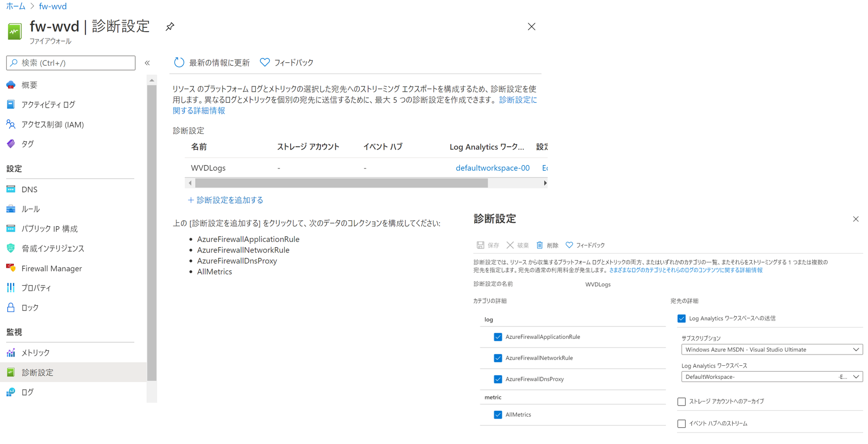Click the fw-wvd breadcrumb link
This screenshot has width=868, height=444.
click(53, 6)
